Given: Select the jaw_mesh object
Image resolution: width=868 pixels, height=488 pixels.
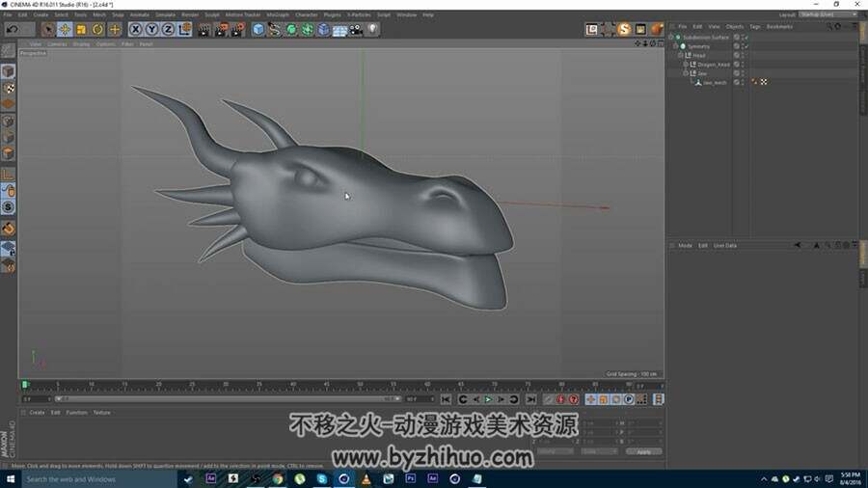Looking at the screenshot, I should point(715,82).
